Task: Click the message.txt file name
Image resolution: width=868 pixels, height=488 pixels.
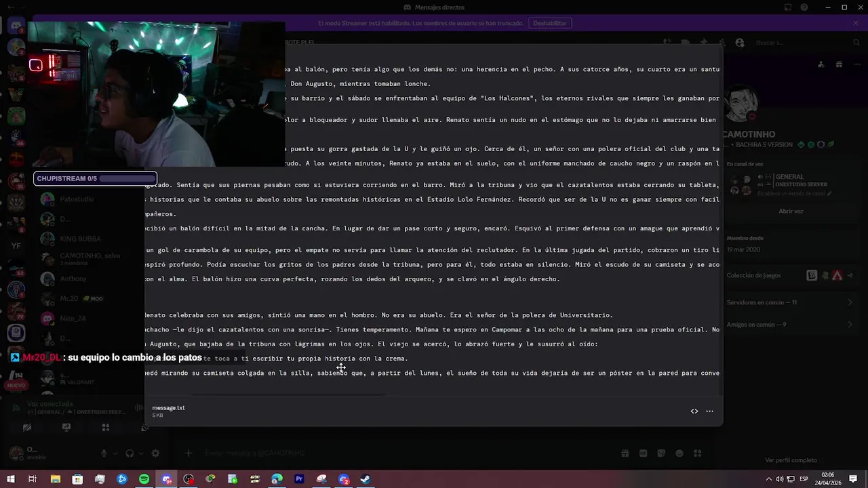Action: pos(168,408)
